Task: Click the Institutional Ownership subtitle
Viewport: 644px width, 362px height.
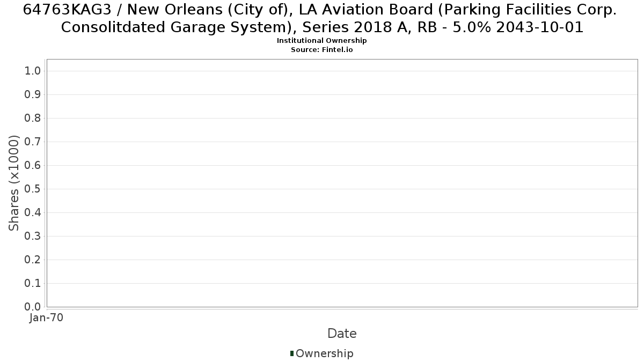Action: pos(322,41)
